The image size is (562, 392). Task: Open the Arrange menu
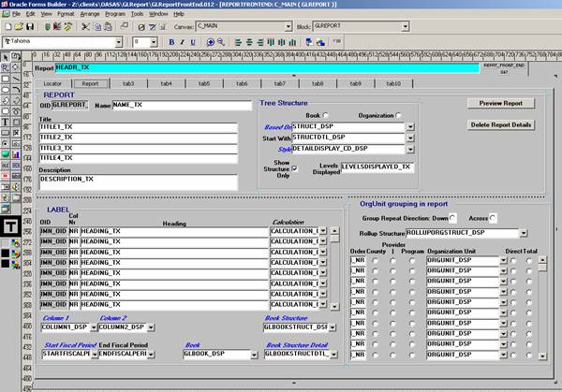90,14
